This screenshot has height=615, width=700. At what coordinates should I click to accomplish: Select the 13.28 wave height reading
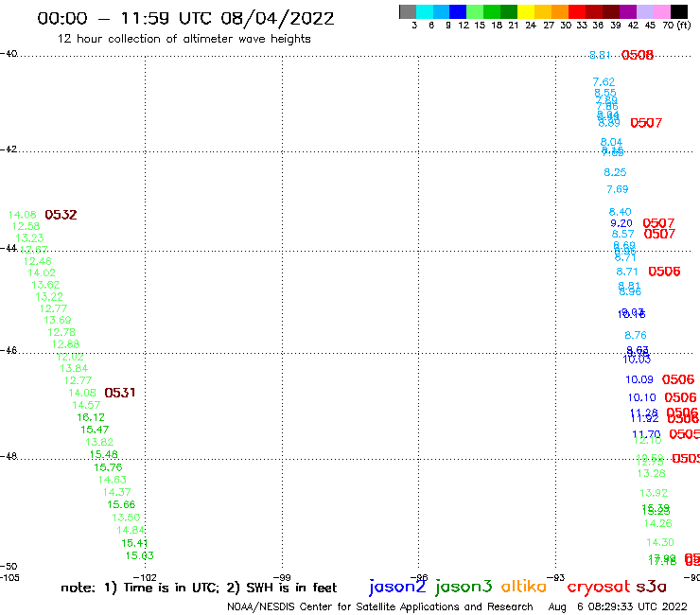tap(652, 473)
